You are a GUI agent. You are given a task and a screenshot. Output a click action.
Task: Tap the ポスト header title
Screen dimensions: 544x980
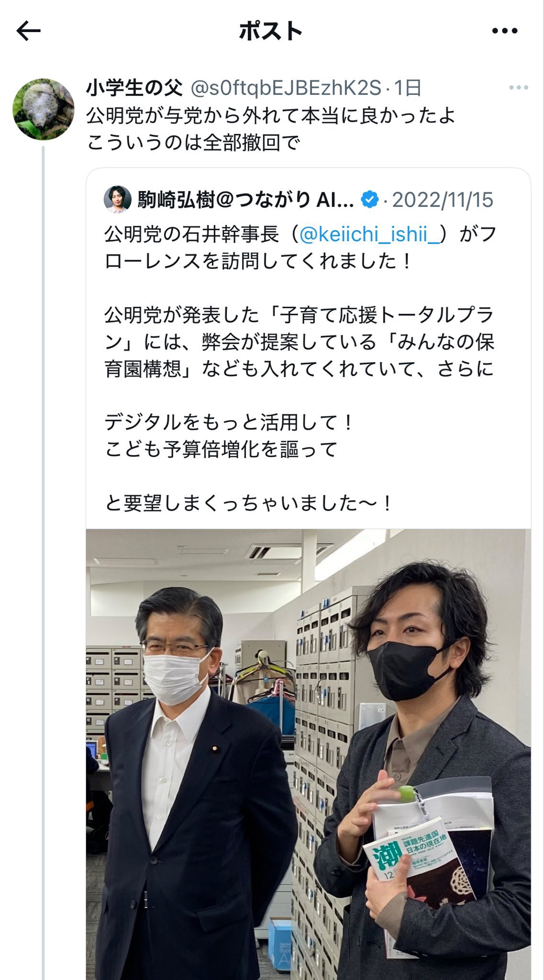(x=271, y=32)
